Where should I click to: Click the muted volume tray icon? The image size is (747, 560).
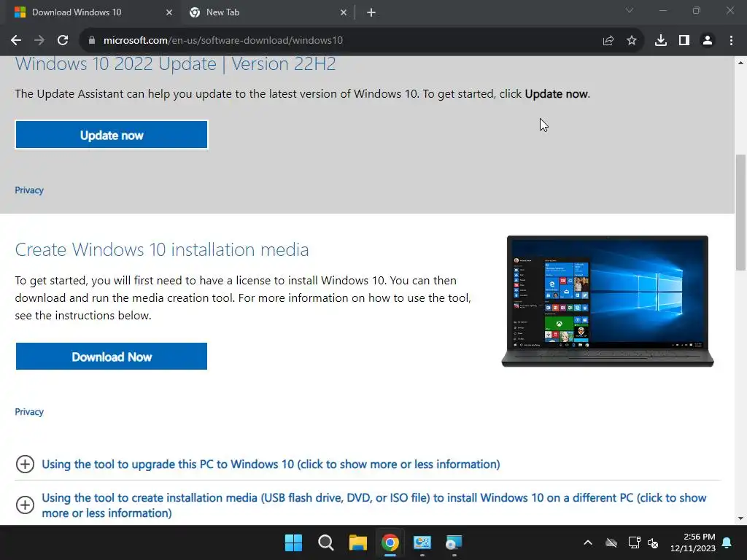click(x=653, y=542)
